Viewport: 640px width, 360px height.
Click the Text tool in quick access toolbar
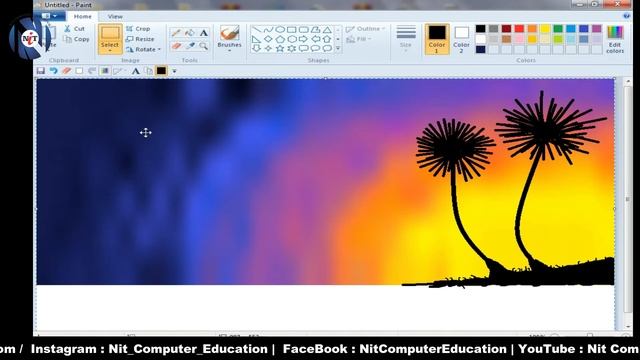coord(136,71)
